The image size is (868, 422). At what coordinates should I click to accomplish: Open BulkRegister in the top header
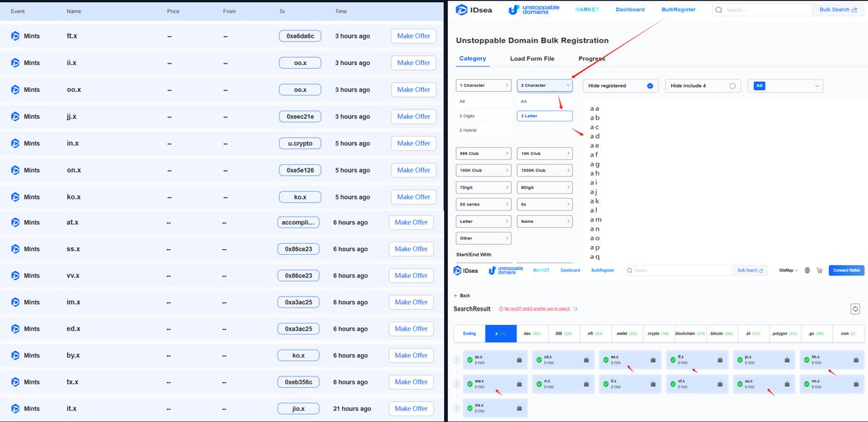click(x=678, y=10)
